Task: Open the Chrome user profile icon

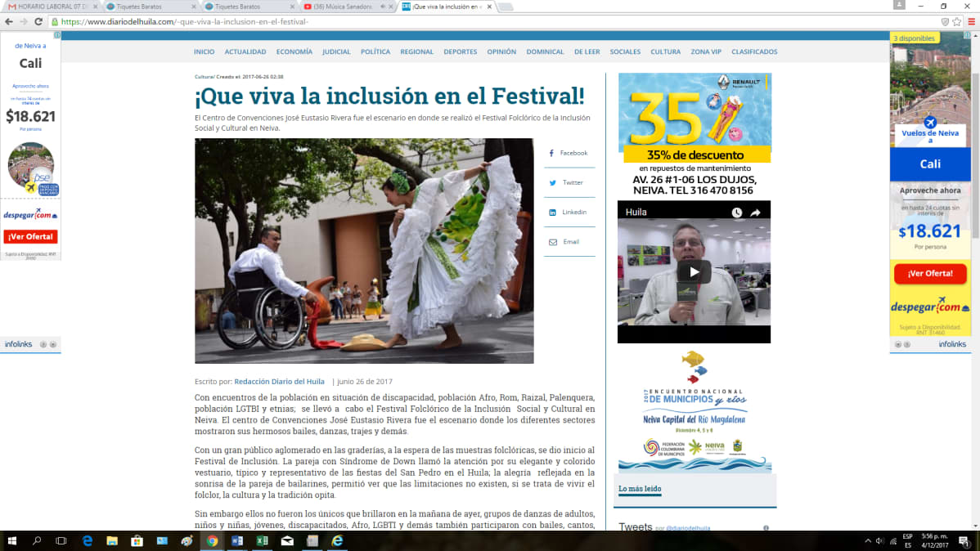Action: tap(899, 5)
